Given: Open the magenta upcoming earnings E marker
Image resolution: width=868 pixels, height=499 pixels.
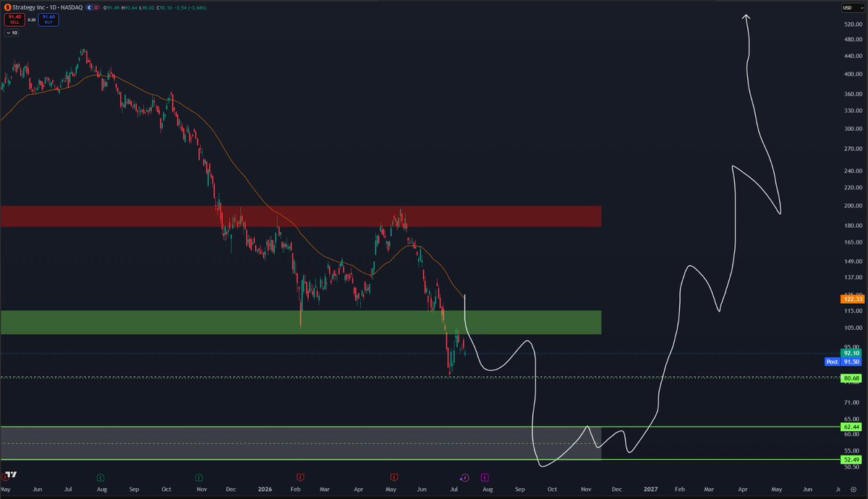Looking at the screenshot, I should click(x=484, y=477).
